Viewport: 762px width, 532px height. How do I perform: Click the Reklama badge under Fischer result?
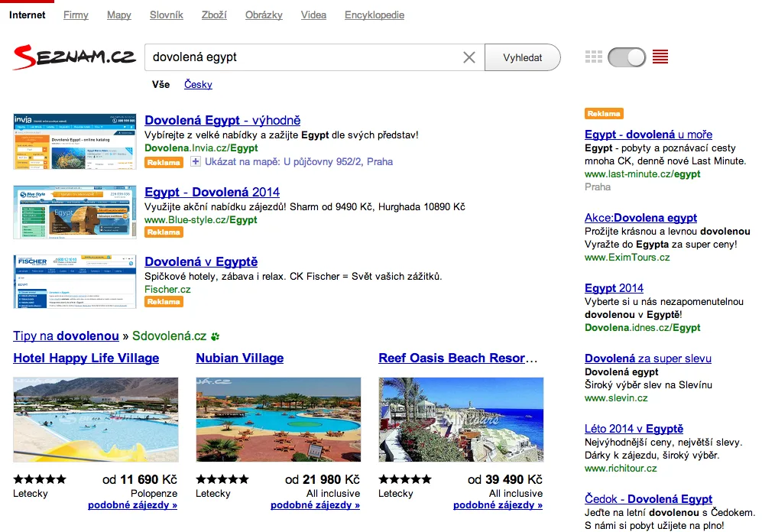[x=164, y=302]
